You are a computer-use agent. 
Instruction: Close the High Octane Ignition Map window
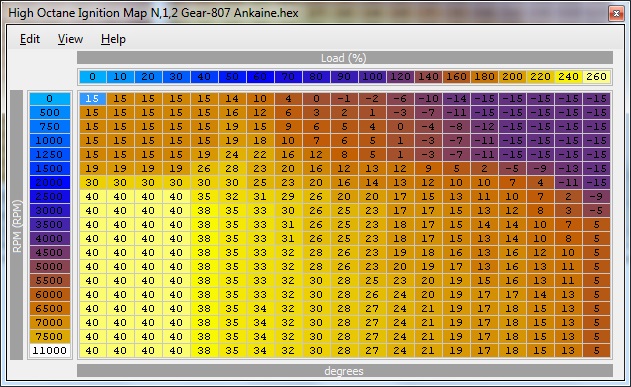click(616, 14)
